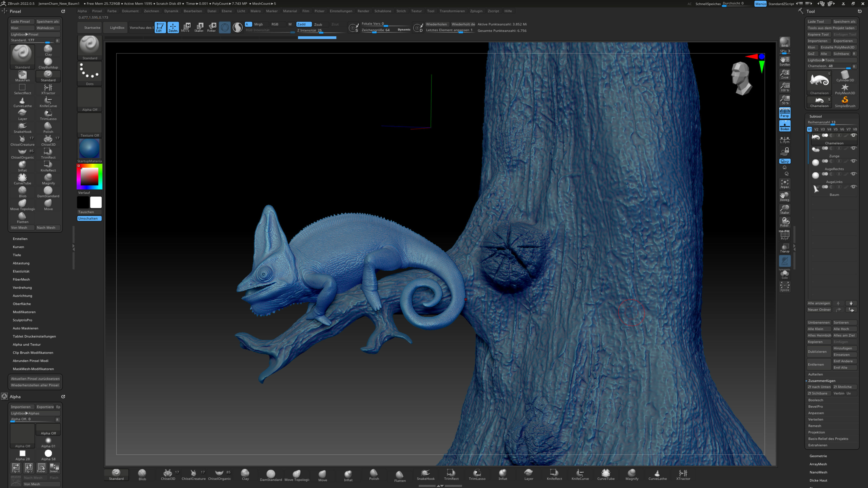Expand the Boolesch section
This screenshot has height=488, width=868.
815,400
